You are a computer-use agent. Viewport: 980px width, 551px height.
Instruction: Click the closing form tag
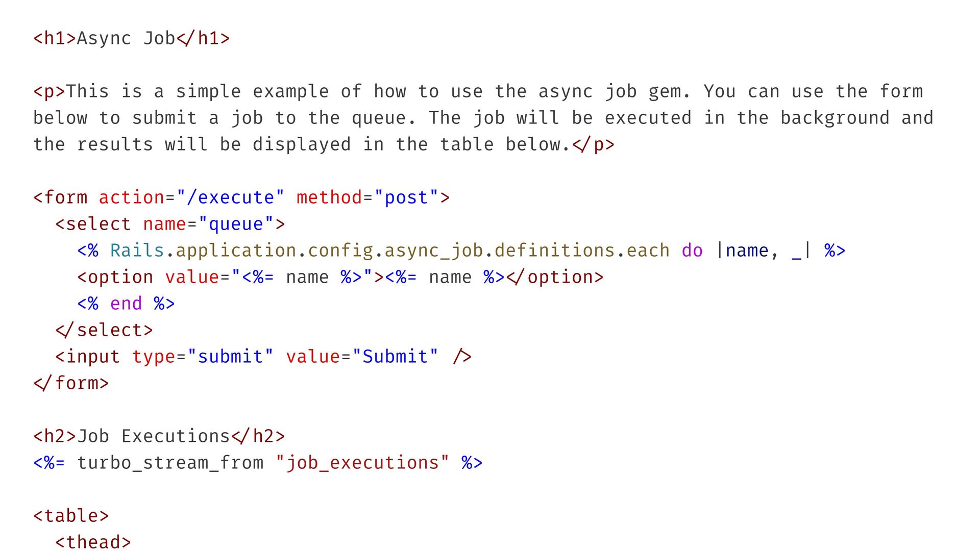(71, 383)
